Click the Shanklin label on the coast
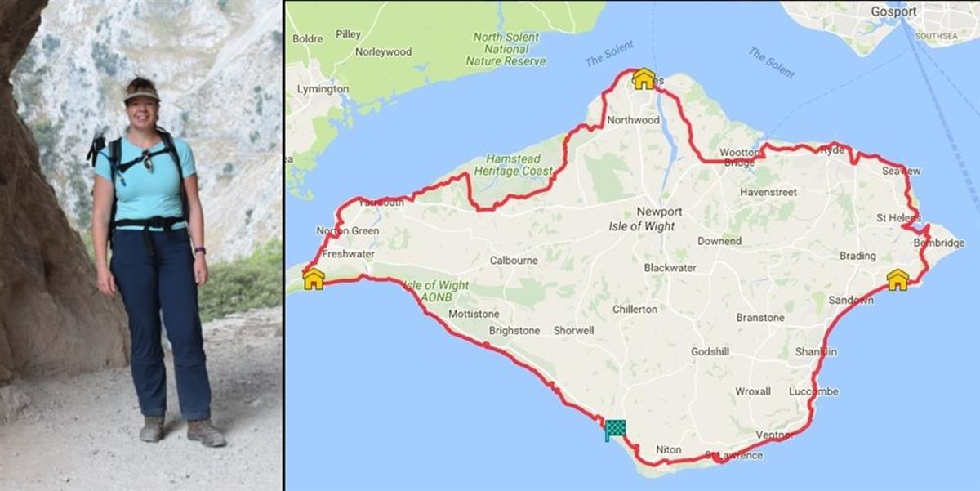 [x=816, y=352]
